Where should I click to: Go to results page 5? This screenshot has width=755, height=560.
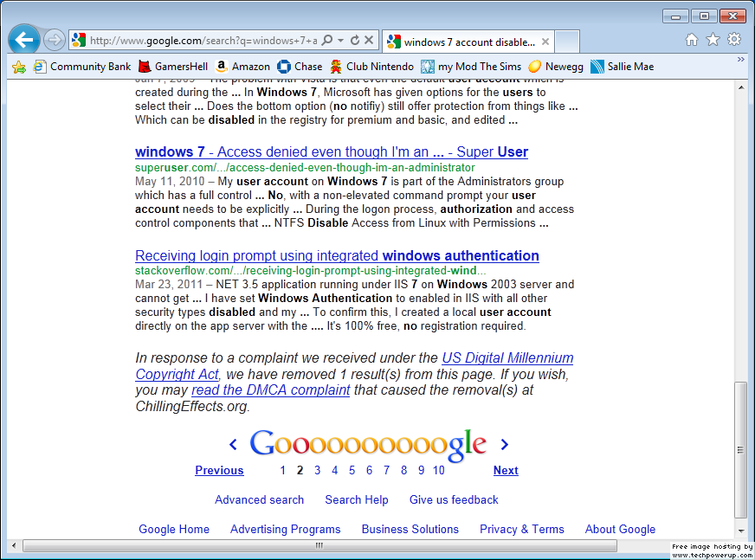[352, 470]
